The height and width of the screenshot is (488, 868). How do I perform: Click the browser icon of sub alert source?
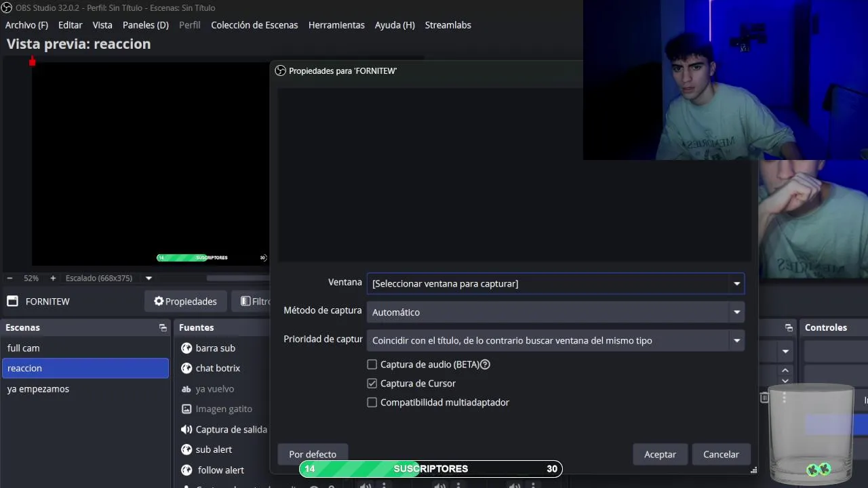[186, 449]
